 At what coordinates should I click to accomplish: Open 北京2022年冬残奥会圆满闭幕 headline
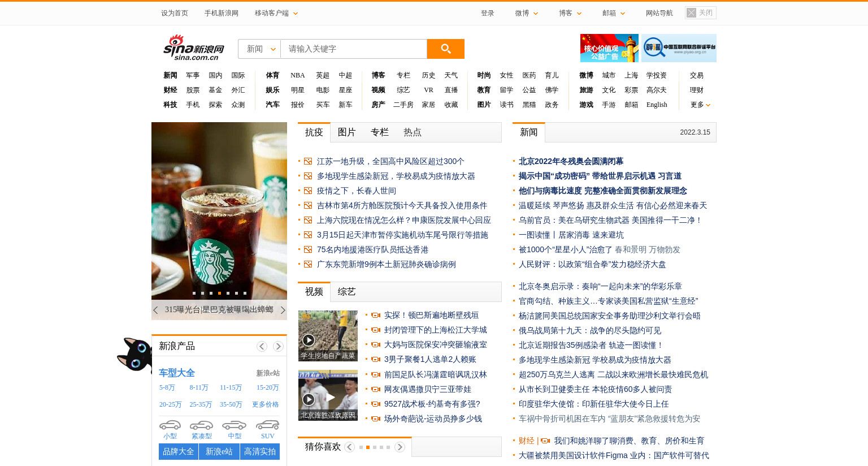point(571,161)
